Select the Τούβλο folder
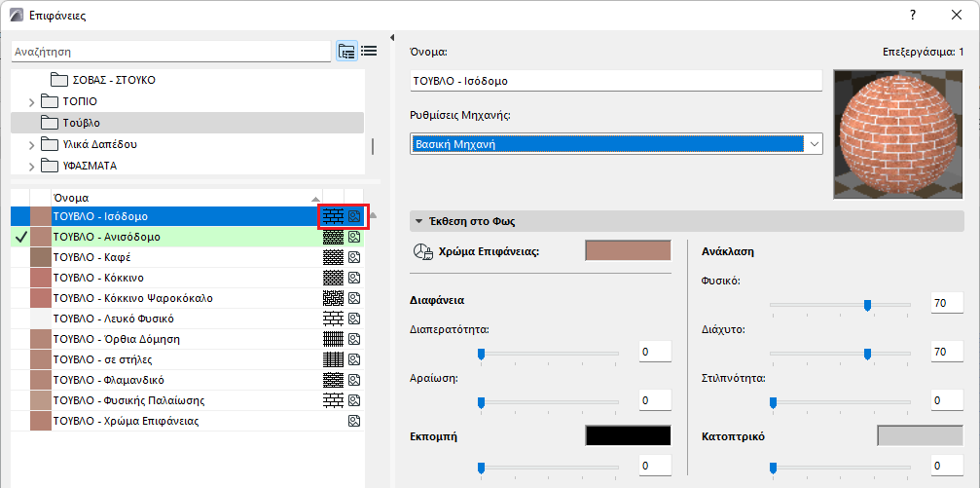 coord(187,123)
